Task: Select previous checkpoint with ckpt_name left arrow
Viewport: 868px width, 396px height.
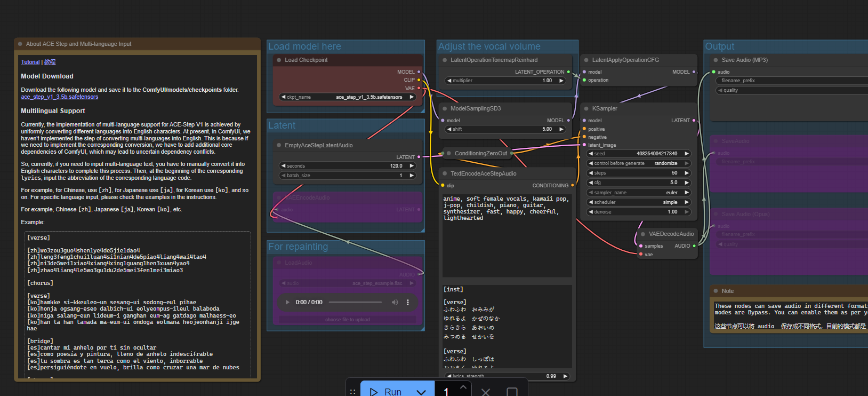Action: 283,97
